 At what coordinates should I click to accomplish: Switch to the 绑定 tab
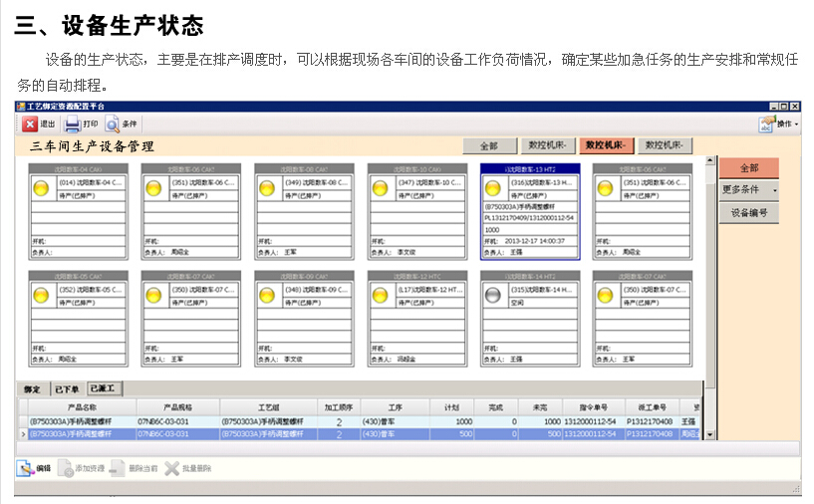[x=32, y=389]
